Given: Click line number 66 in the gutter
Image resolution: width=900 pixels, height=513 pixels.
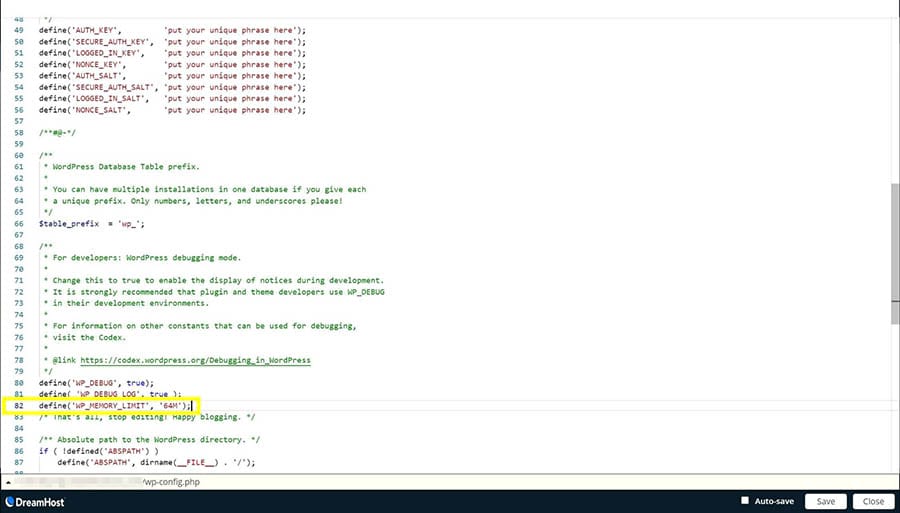Looking at the screenshot, I should [19, 224].
